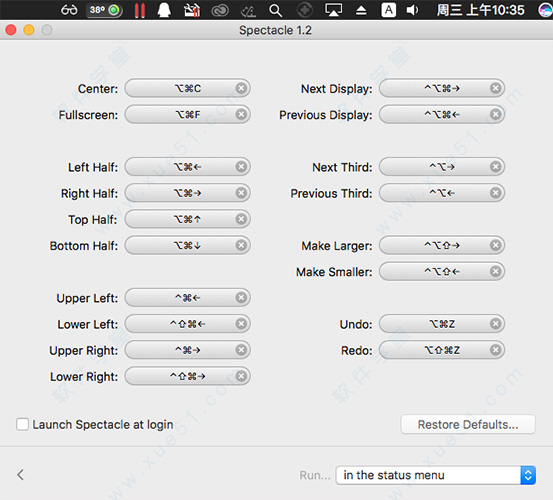Clear the Left Half shortcut x icon
The width and height of the screenshot is (553, 500).
[241, 167]
